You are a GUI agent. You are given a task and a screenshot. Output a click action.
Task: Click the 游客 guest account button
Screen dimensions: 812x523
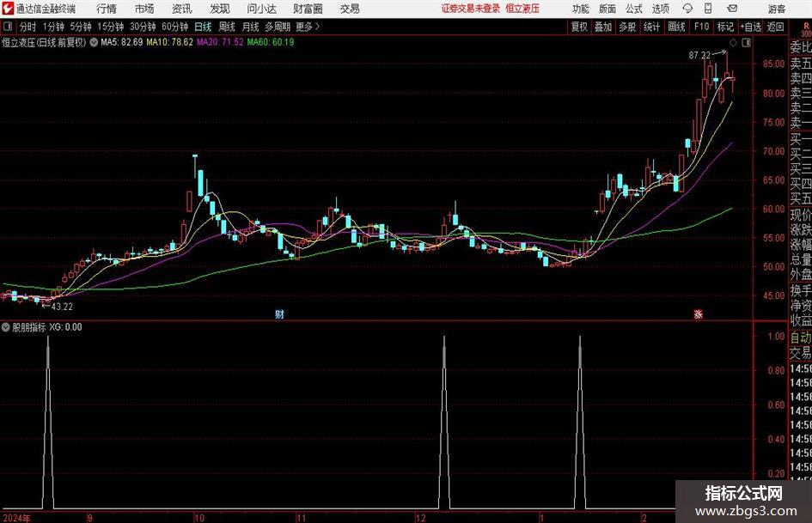[x=776, y=9]
